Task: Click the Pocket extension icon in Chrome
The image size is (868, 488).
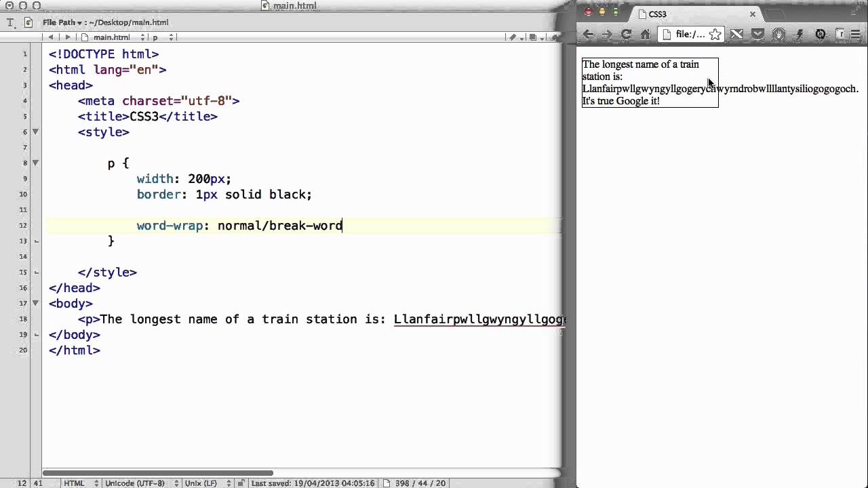Action: (757, 34)
